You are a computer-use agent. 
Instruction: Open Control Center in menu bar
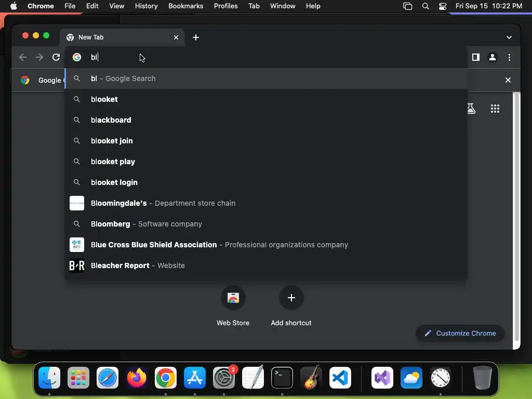click(443, 6)
